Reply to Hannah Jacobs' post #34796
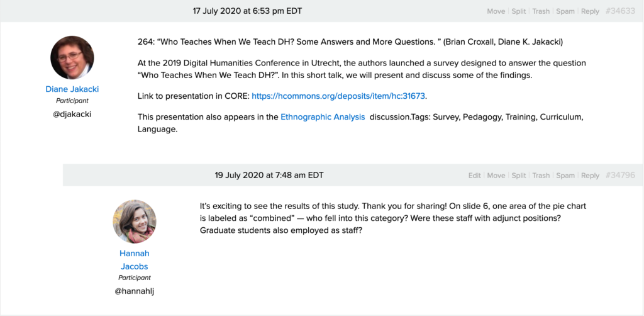Image resolution: width=644 pixels, height=316 pixels. click(590, 176)
